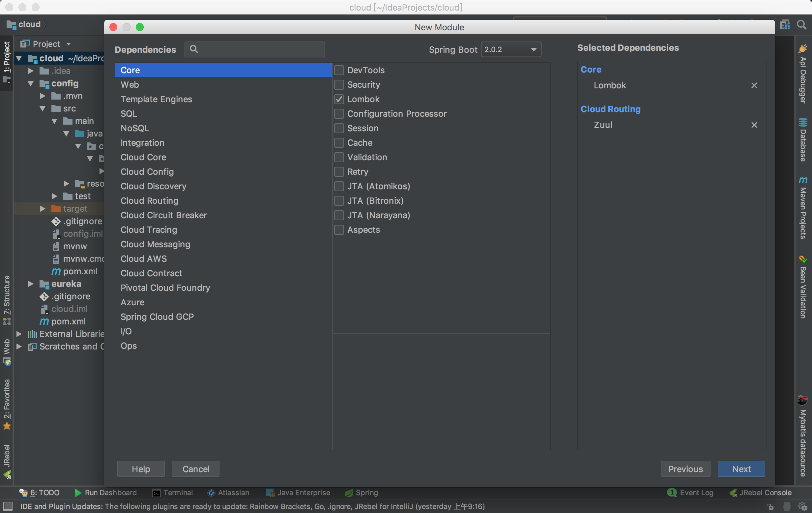Open the Run Dashboard

[x=105, y=493]
